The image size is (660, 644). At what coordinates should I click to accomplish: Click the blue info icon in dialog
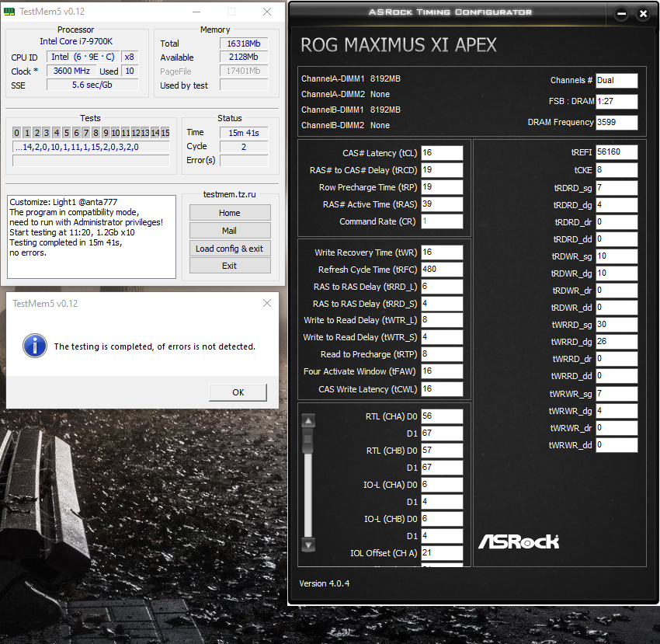click(35, 346)
